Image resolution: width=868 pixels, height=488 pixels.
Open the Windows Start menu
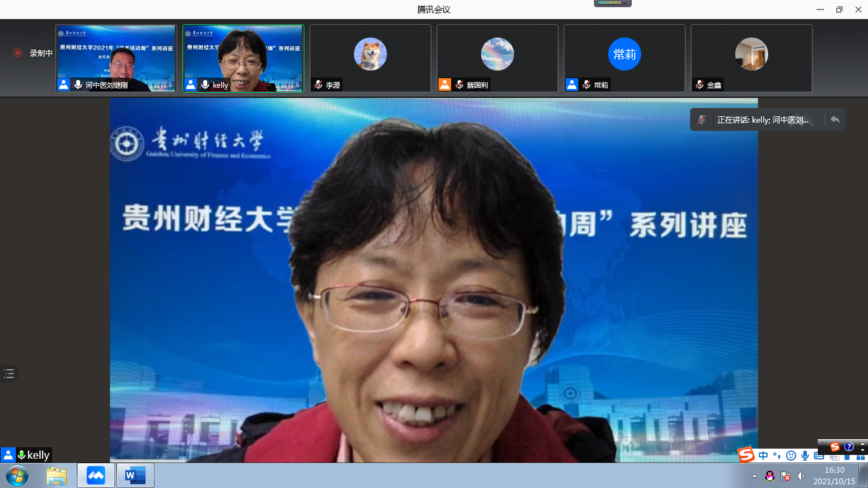click(17, 475)
